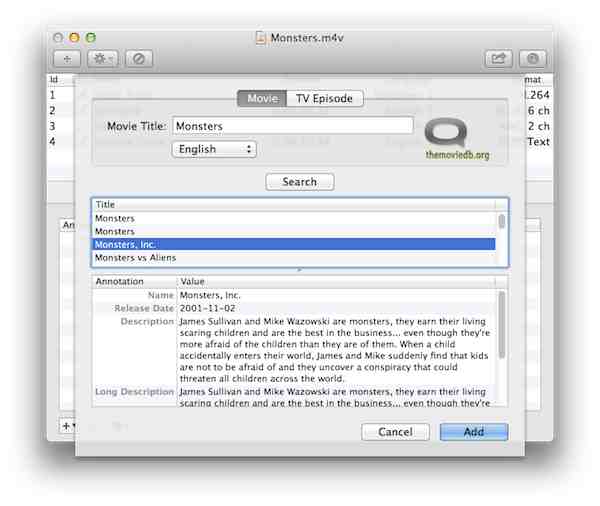Click the results list scrollbar
Image resolution: width=600 pixels, height=506 pixels.
point(501,222)
